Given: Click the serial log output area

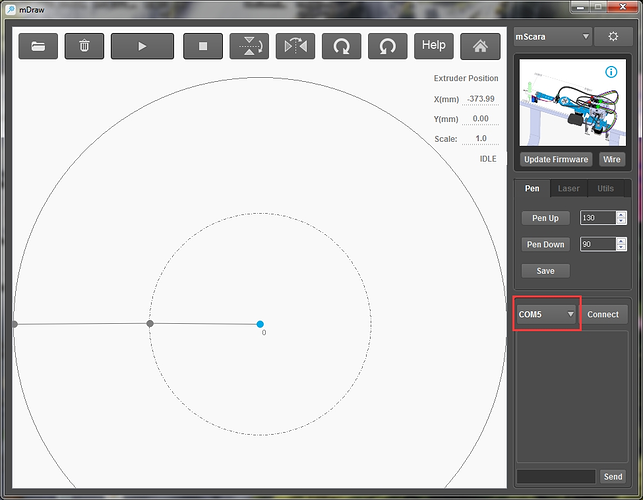Looking at the screenshot, I should point(572,397).
